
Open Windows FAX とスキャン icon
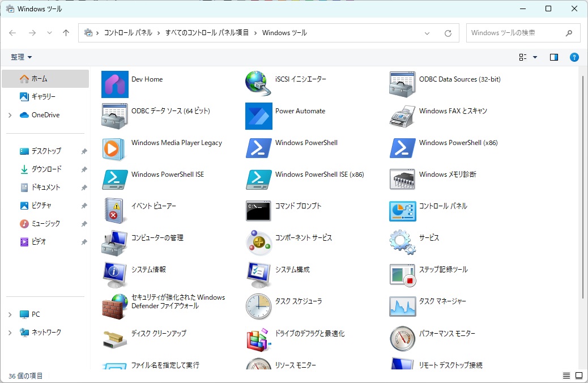402,116
